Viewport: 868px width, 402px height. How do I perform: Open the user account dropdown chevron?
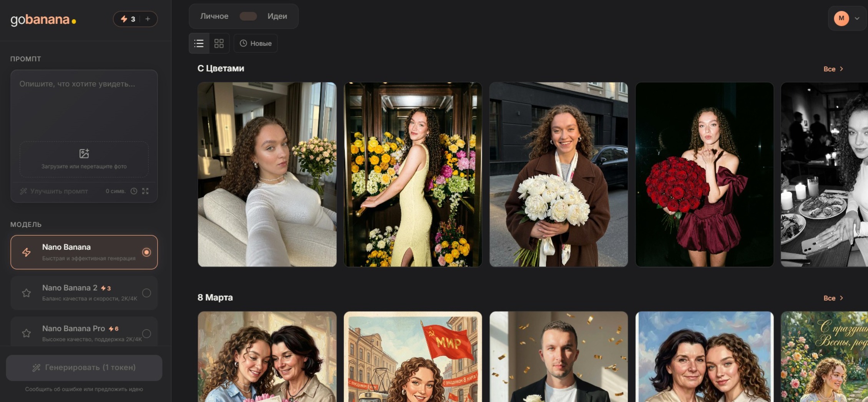857,18
